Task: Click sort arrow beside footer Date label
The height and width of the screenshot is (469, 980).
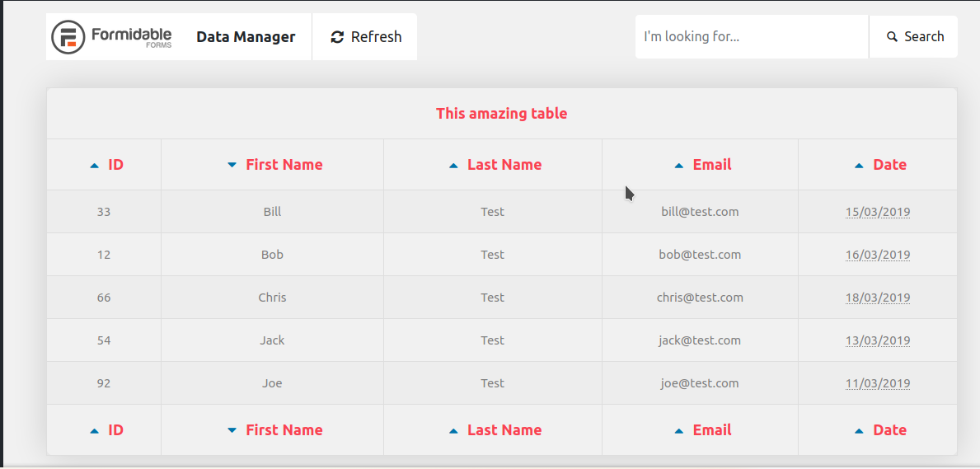Action: pos(860,431)
